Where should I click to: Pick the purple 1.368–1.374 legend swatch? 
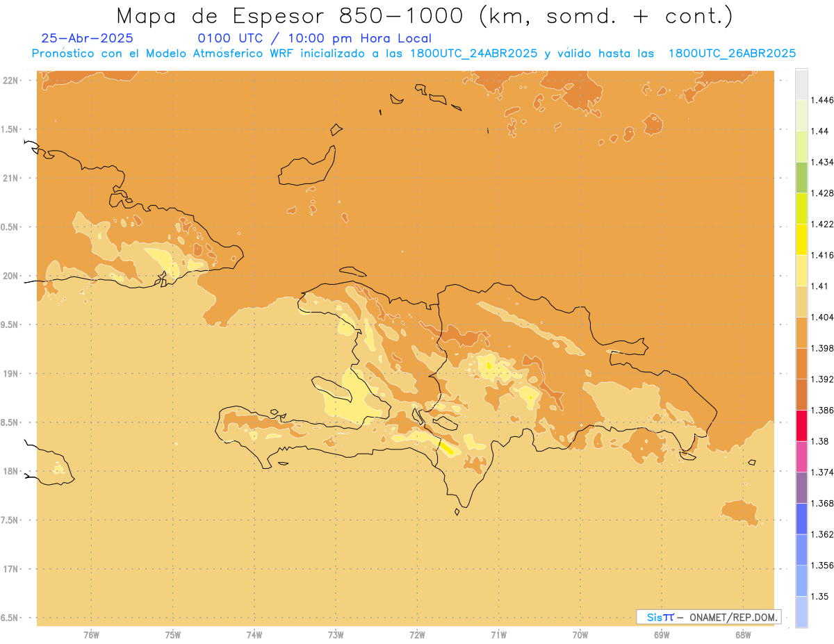pyautogui.click(x=801, y=488)
